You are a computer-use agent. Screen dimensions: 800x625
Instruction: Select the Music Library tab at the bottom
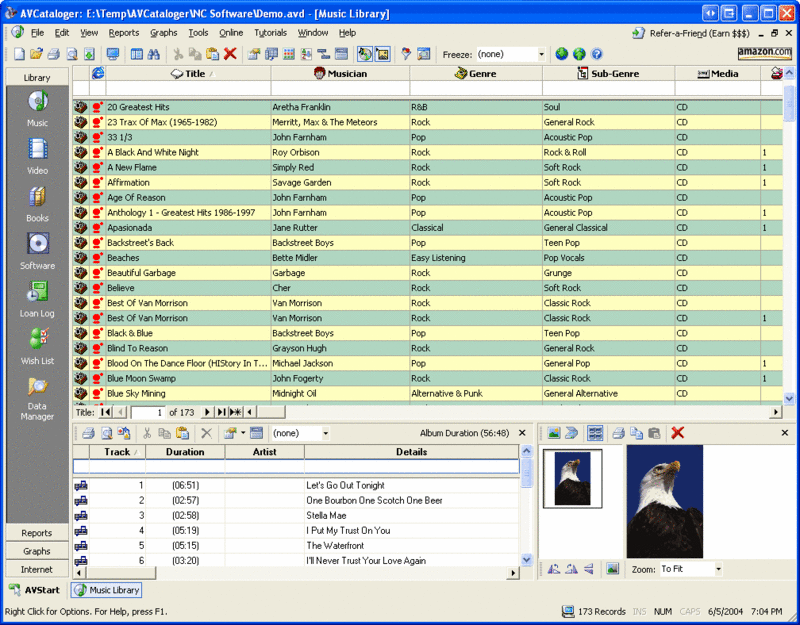coord(106,590)
